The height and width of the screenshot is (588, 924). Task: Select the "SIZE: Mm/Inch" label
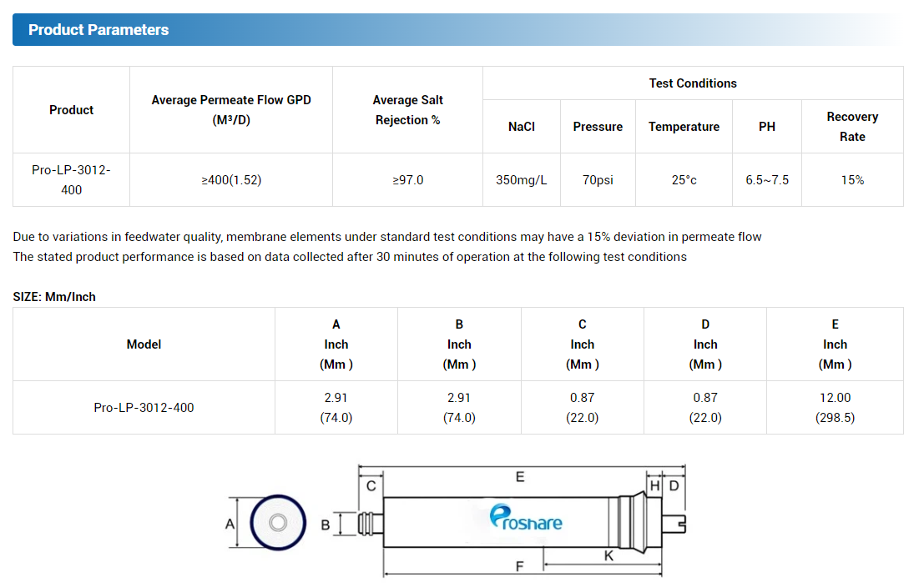pos(54,297)
